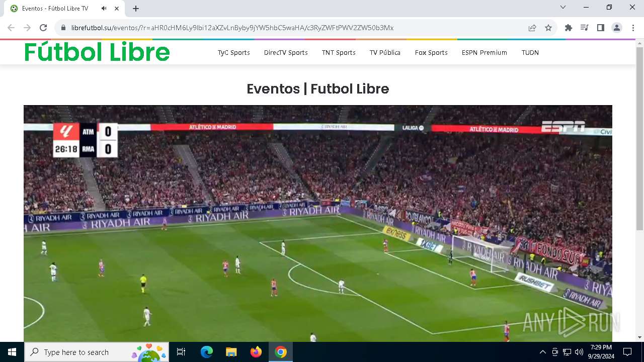Open a new browser tab
The height and width of the screenshot is (362, 644).
pos(136,8)
